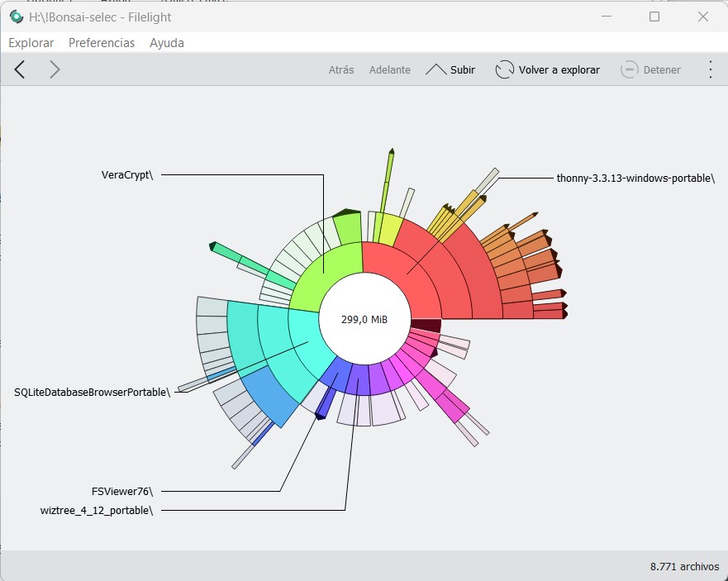
Task: Click the FSViewer76 label
Action: tap(122, 491)
